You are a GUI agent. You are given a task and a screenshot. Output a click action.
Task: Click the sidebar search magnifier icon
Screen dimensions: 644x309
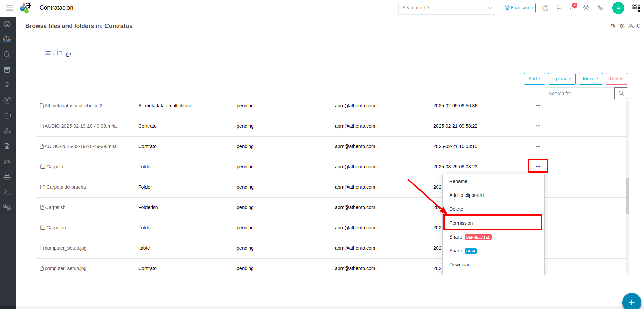click(x=7, y=55)
